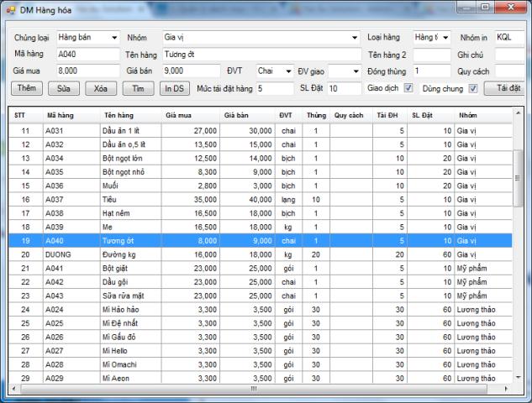This screenshot has height=403, width=532.
Task: Select the Hạt nêm row
Action: tap(261, 213)
